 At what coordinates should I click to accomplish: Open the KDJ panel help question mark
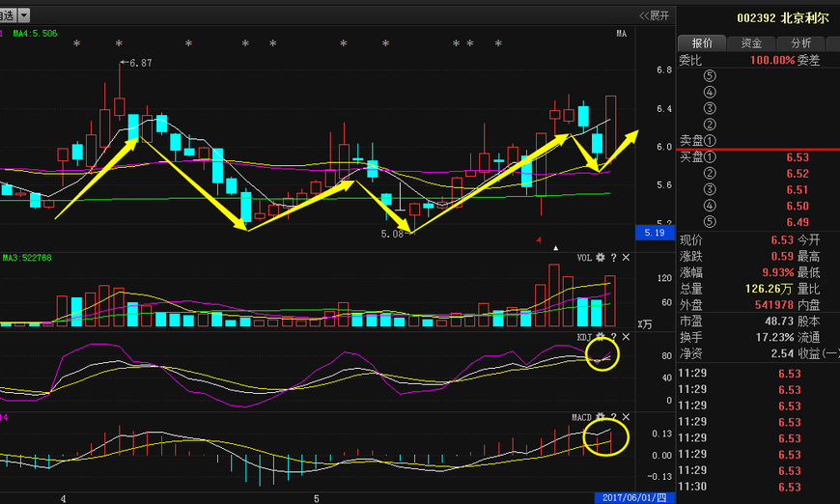[x=613, y=337]
